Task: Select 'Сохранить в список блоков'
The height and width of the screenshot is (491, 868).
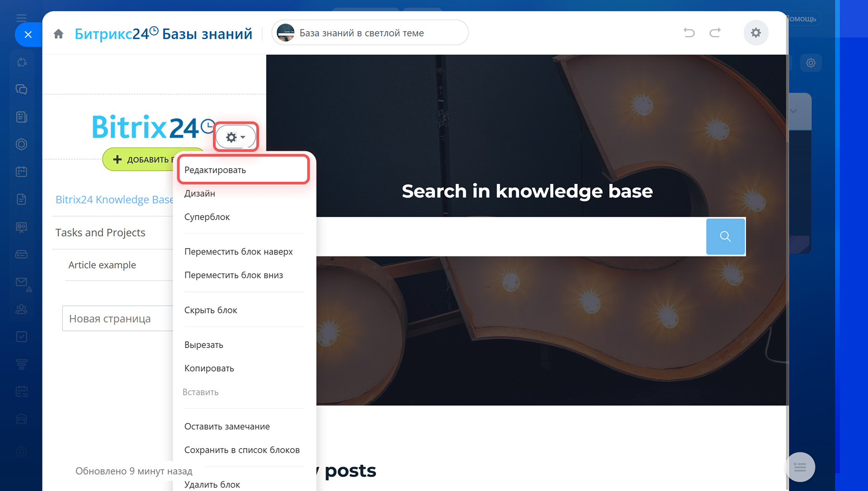Action: (242, 450)
